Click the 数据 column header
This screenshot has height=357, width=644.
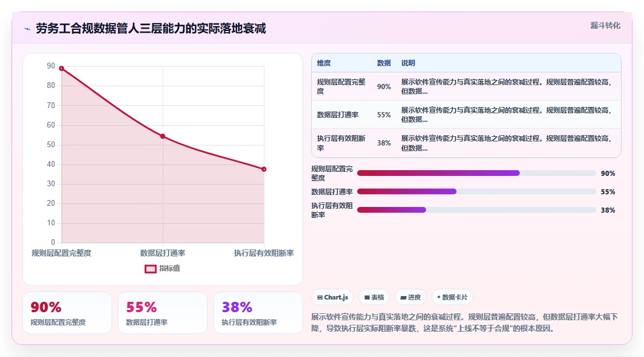[384, 63]
